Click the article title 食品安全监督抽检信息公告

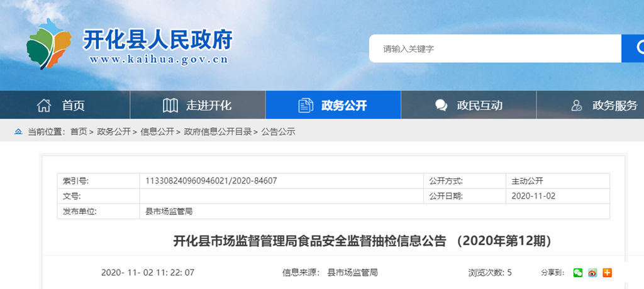pyautogui.click(x=362, y=241)
